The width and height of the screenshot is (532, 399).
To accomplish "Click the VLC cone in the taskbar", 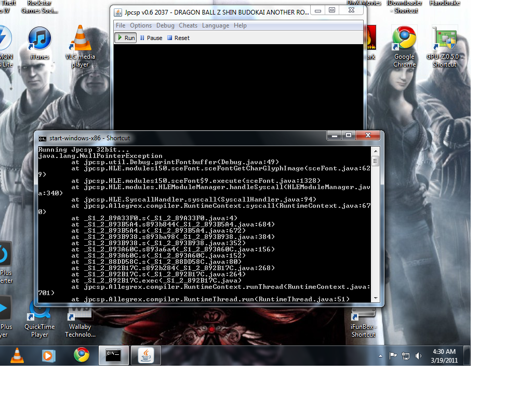I will coord(17,355).
